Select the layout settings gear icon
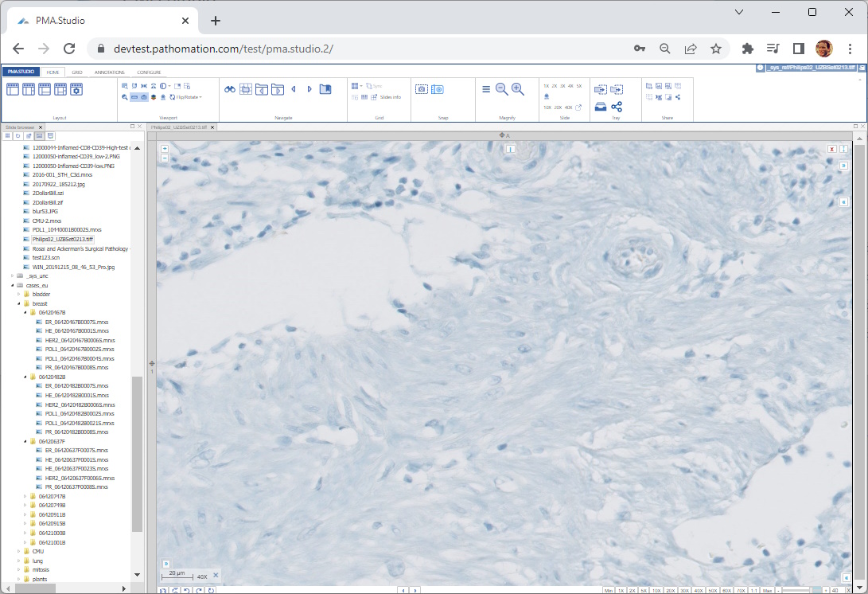This screenshot has height=594, width=868. [x=76, y=89]
